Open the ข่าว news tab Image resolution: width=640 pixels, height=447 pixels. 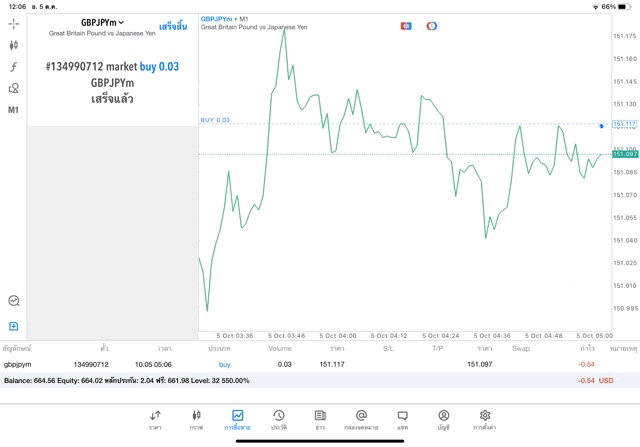319,420
